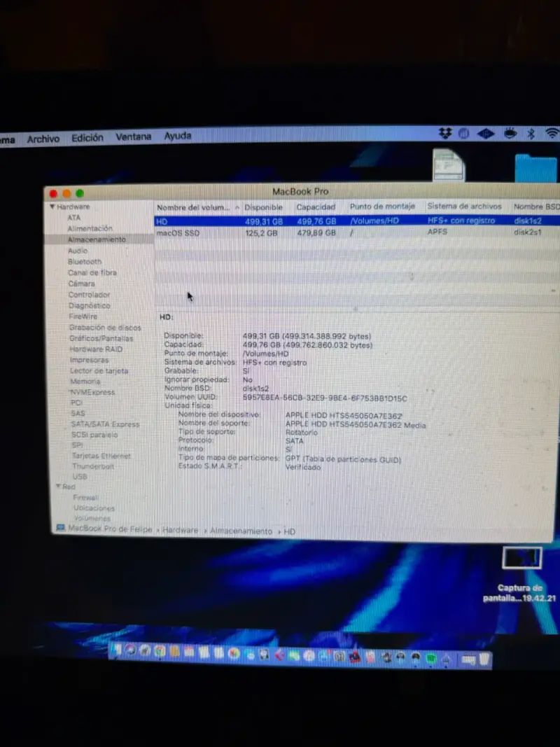560x747 pixels.
Task: Select SATA/SATA Express in the sidebar
Action: [105, 424]
